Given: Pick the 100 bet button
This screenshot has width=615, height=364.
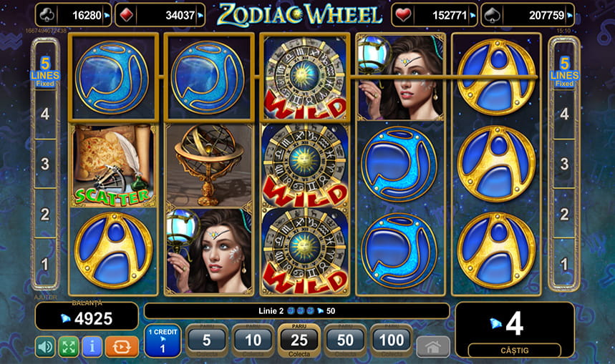Looking at the screenshot, I should pyautogui.click(x=392, y=340).
